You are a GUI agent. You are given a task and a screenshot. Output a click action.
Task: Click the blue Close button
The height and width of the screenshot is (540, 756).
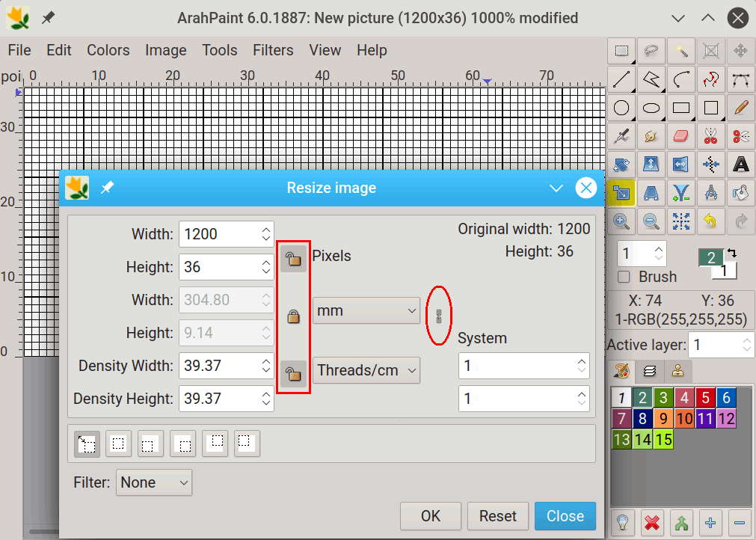click(565, 516)
